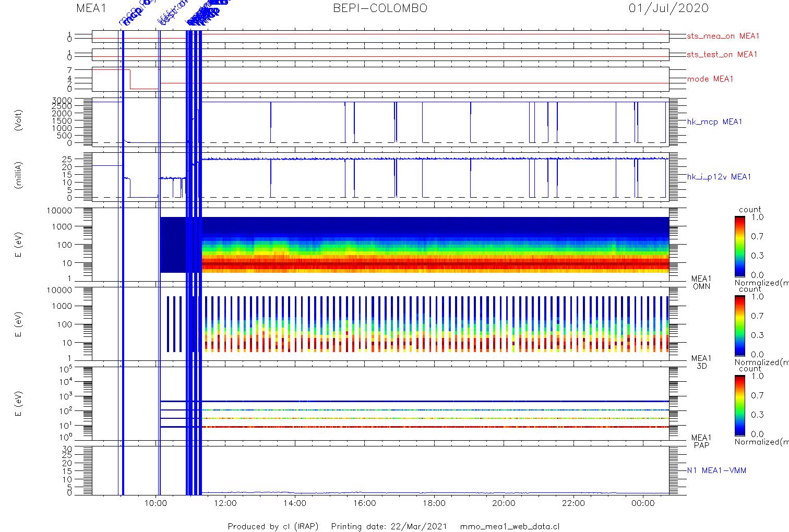Screen dimensions: 789x532
Task: Click the 00:00 time axis tick label
Action: (x=643, y=503)
